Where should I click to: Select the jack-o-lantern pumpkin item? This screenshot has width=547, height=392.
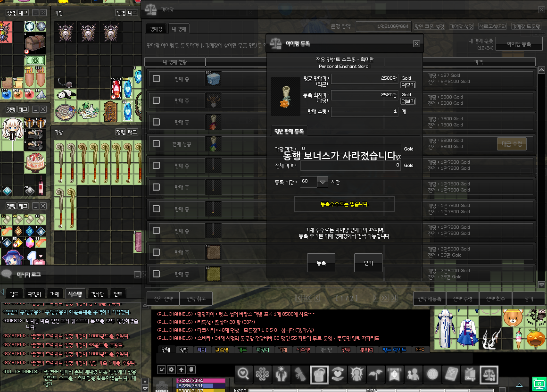pyautogui.click(x=536, y=339)
